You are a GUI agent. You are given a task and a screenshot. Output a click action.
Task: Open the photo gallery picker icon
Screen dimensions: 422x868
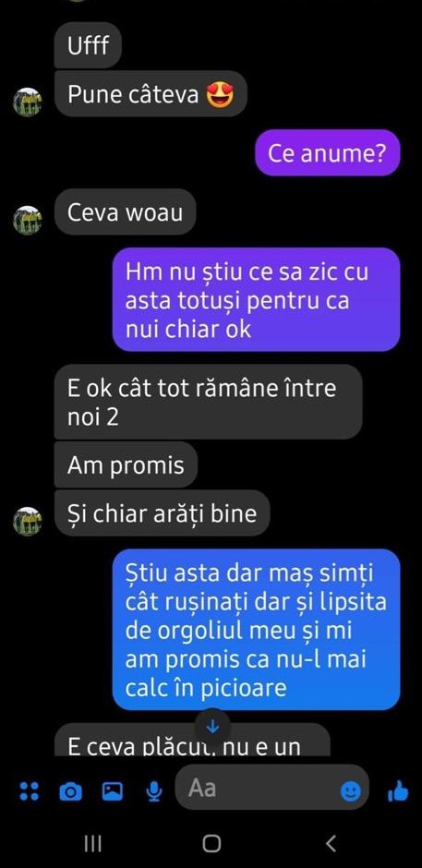[113, 791]
